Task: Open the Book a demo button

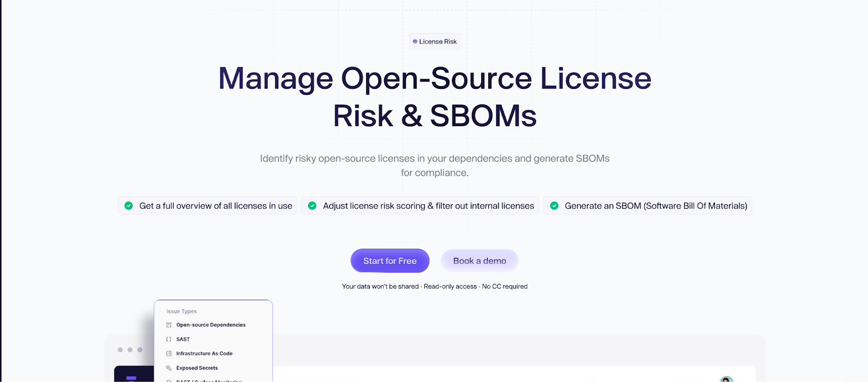Action: 480,261
